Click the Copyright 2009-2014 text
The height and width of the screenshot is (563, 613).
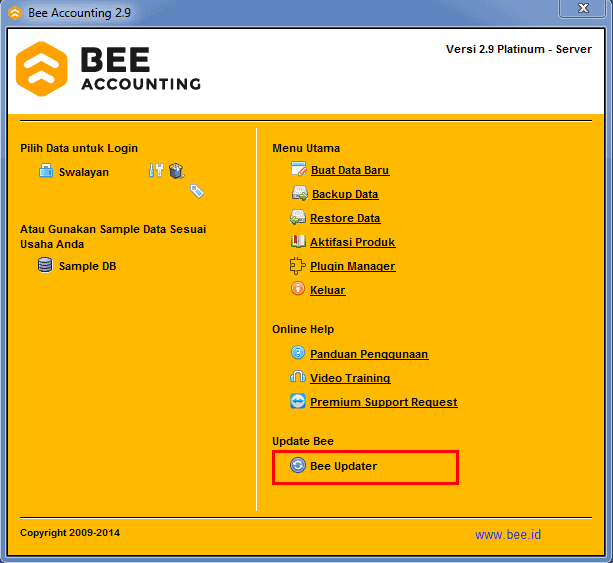(70, 533)
